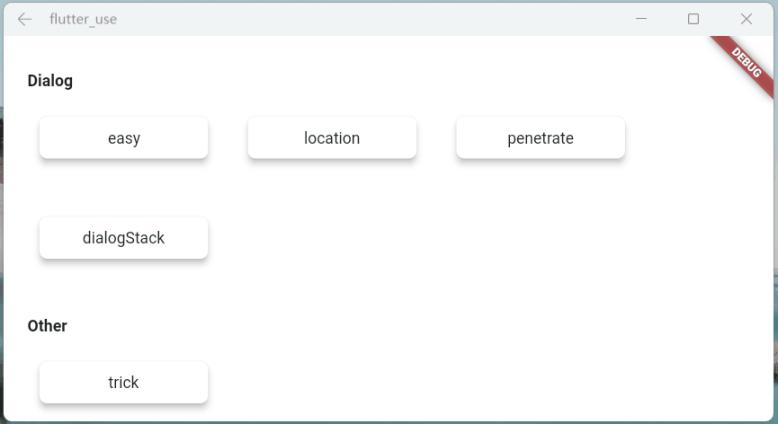Open the dialogStack demo

tap(124, 238)
